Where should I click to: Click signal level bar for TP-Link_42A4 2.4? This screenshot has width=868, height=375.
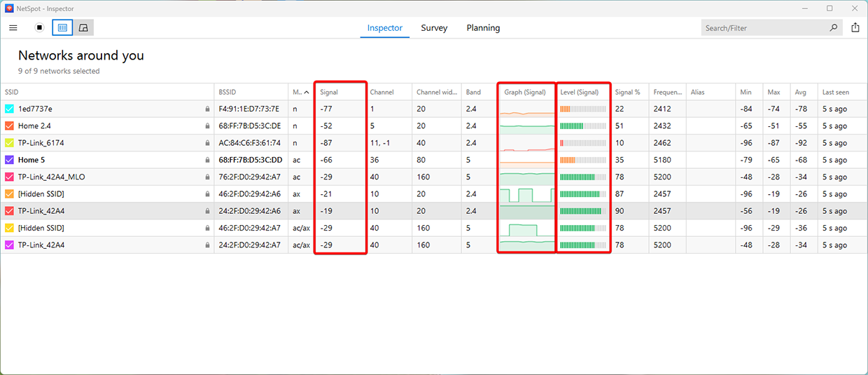coord(582,211)
